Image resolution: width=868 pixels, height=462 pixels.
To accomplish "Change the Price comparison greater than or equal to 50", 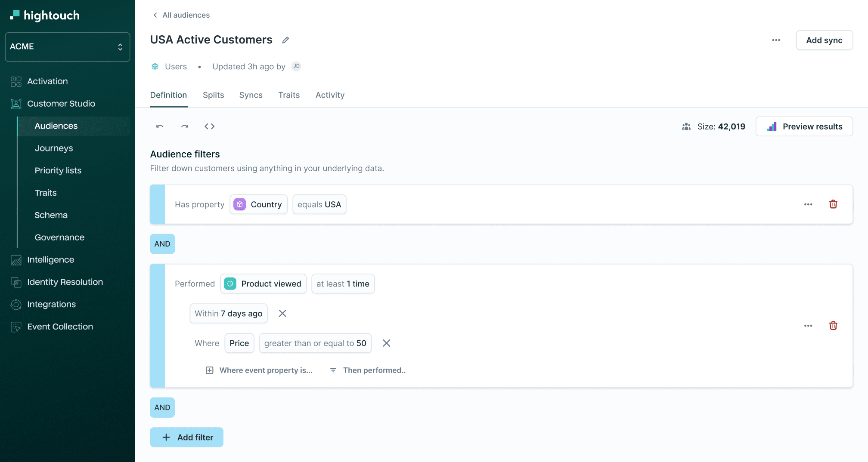I will (x=315, y=343).
